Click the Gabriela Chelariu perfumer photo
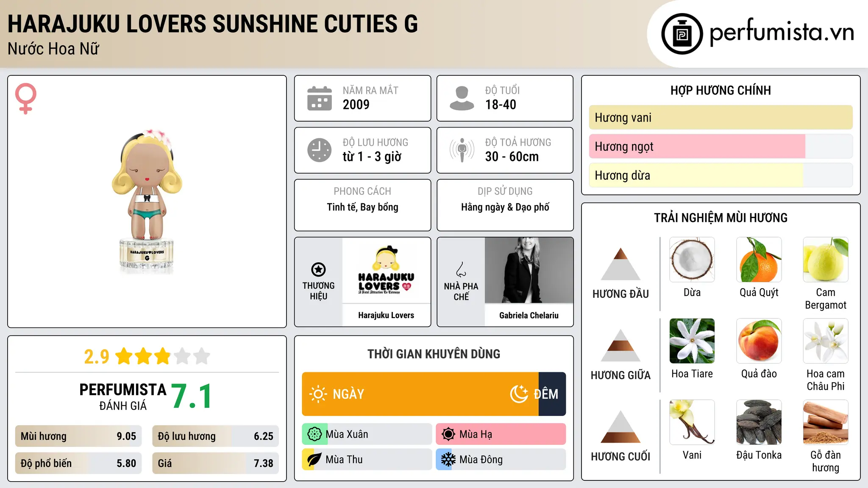868x488 pixels. pyautogui.click(x=529, y=270)
